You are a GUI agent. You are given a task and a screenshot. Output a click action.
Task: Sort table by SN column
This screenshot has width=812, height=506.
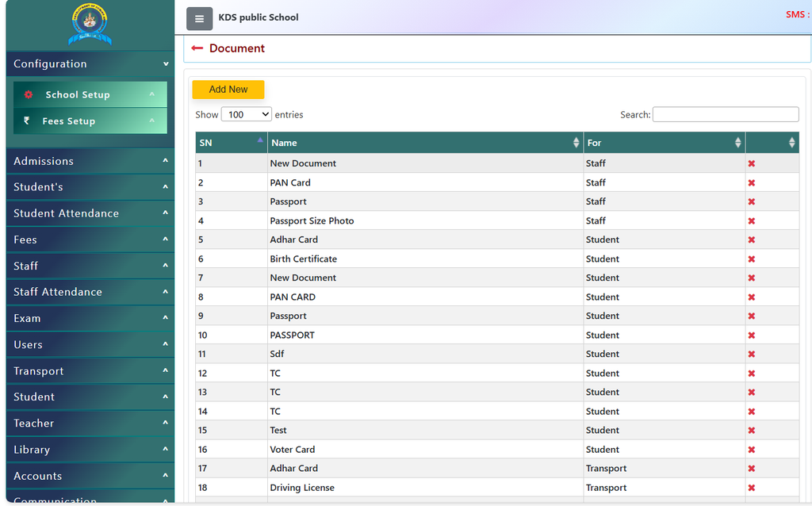click(x=231, y=143)
